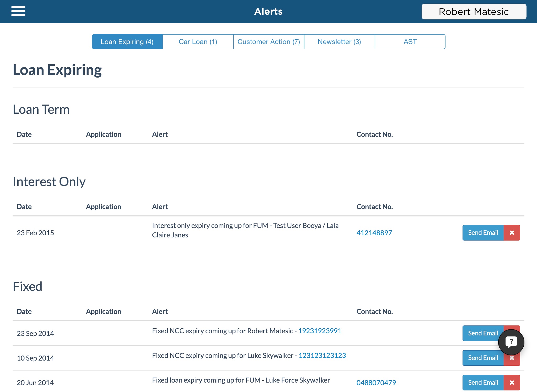Click Send Email for Robert Matesic fixed loan
This screenshot has height=392, width=537.
click(483, 333)
